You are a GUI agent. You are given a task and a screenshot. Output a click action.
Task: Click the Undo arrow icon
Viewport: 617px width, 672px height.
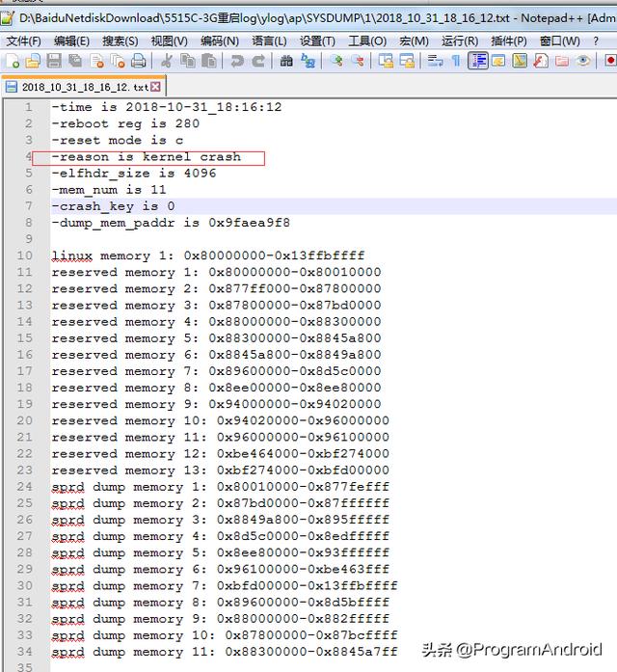[x=237, y=61]
